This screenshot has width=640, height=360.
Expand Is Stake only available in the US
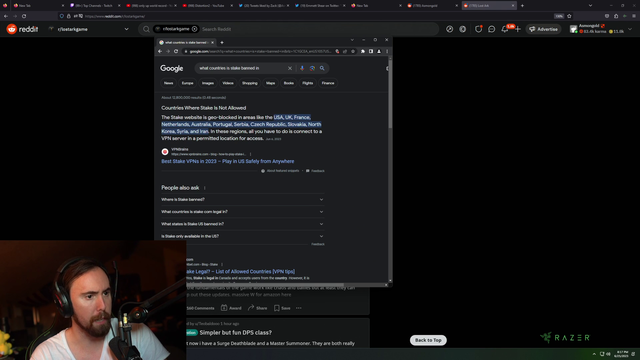click(242, 236)
